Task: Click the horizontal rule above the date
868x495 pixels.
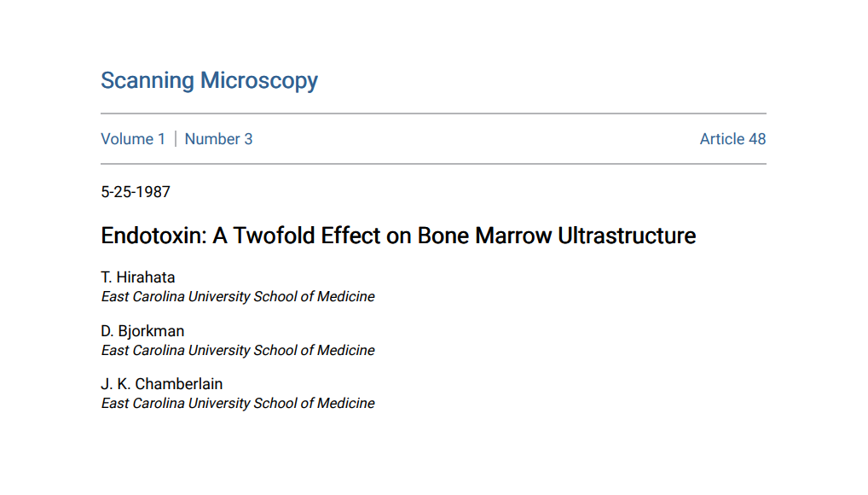Action: [x=433, y=164]
